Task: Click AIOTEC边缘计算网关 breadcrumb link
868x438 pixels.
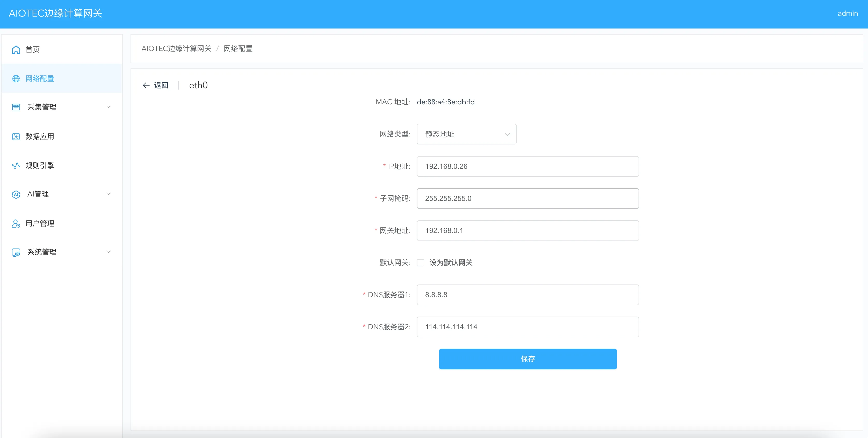Action: coord(176,48)
